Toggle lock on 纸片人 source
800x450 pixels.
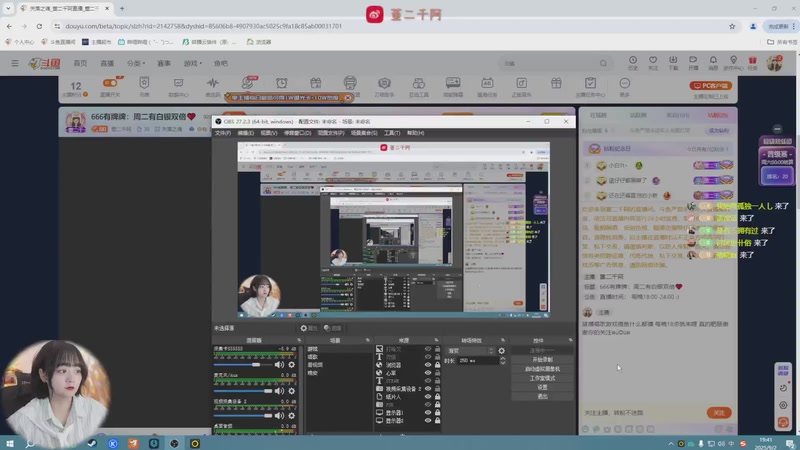437,396
